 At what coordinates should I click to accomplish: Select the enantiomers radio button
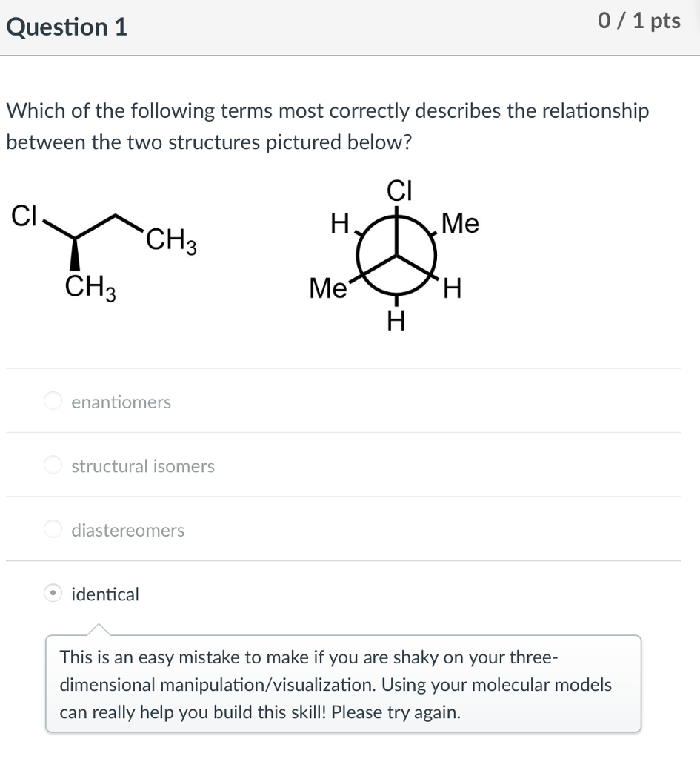click(x=53, y=401)
